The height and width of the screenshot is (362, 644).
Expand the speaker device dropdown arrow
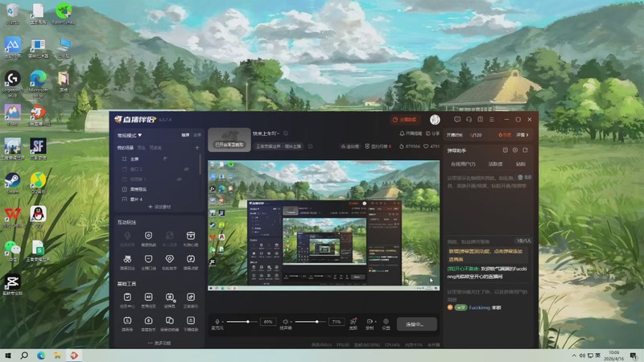(x=291, y=322)
